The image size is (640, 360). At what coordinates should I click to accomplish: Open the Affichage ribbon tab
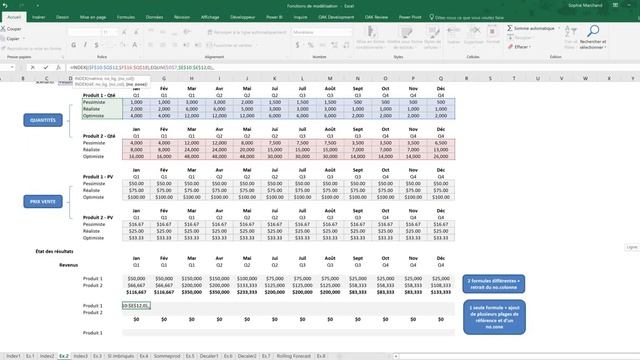click(210, 17)
